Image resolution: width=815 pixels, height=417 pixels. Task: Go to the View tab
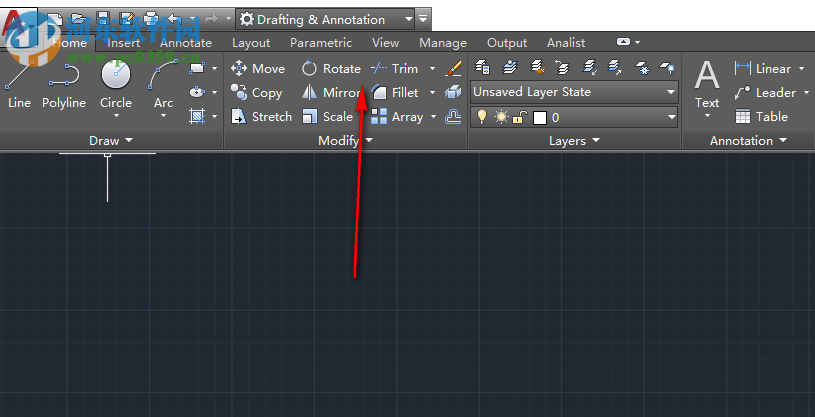click(x=386, y=43)
